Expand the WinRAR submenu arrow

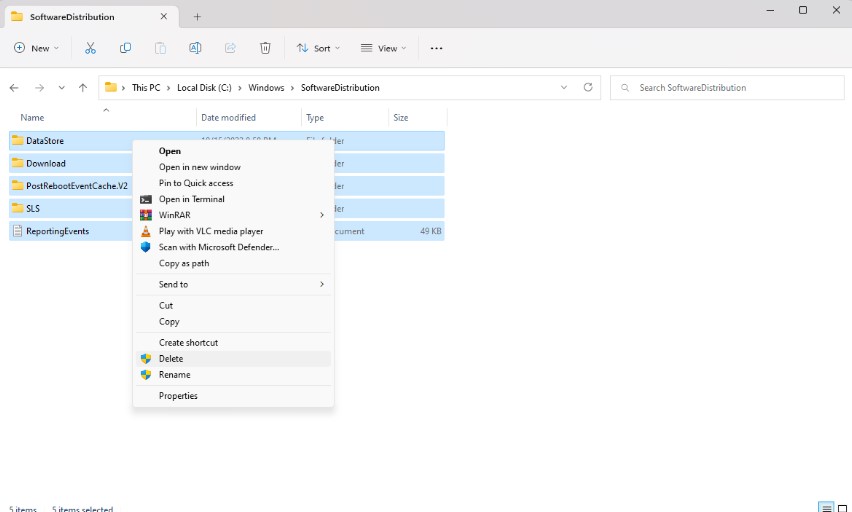(x=322, y=215)
